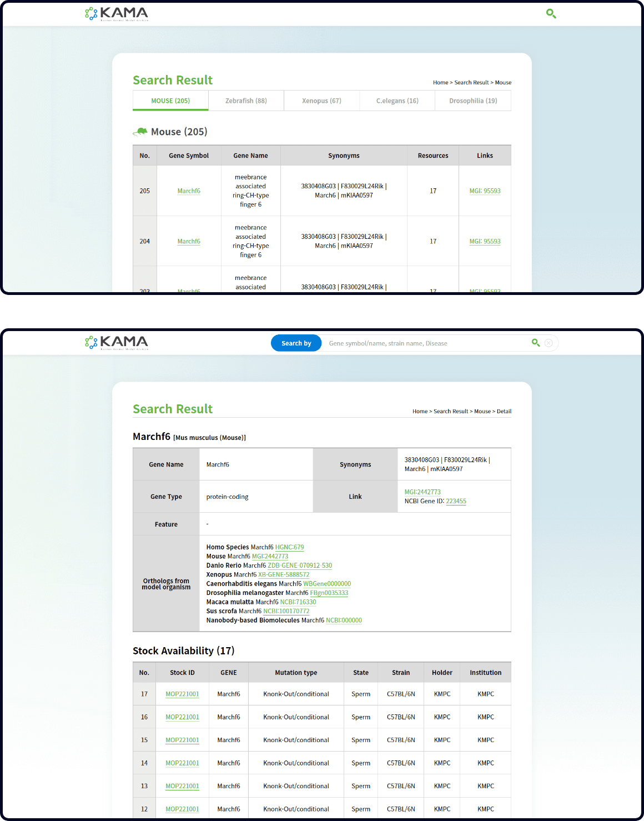Click the mouse icon beside Mouse (205)
This screenshot has width=644, height=821.
pyautogui.click(x=140, y=132)
